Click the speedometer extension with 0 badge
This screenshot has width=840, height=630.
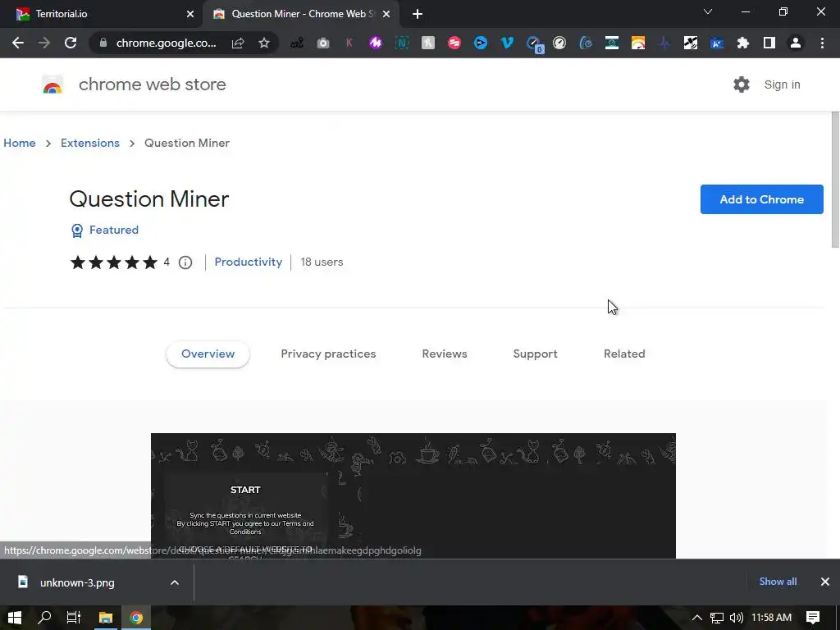point(533,44)
